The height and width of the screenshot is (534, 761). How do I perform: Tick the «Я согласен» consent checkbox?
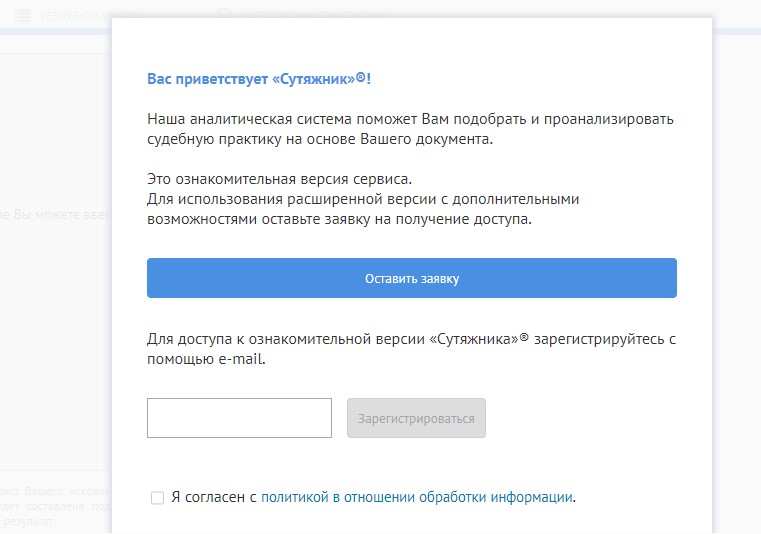(x=157, y=497)
